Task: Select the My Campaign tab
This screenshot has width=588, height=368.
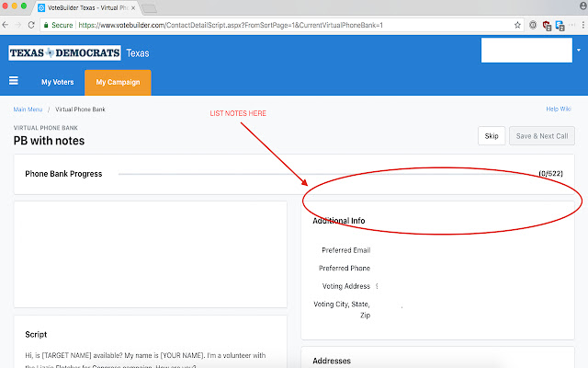Action: [118, 82]
